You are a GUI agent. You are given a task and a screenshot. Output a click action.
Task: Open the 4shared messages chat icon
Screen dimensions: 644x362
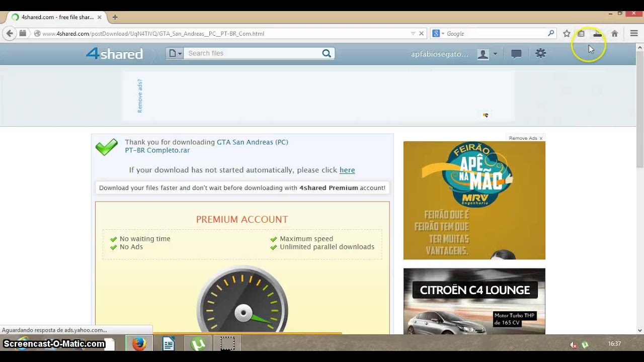516,54
